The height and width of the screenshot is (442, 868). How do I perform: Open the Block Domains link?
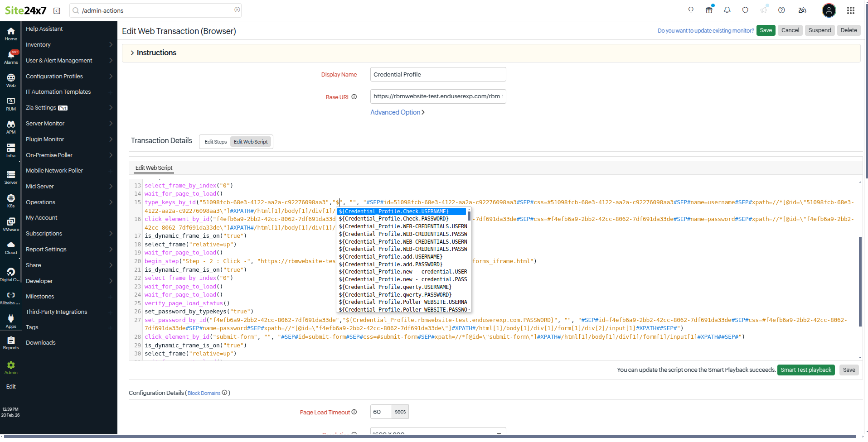pos(204,393)
